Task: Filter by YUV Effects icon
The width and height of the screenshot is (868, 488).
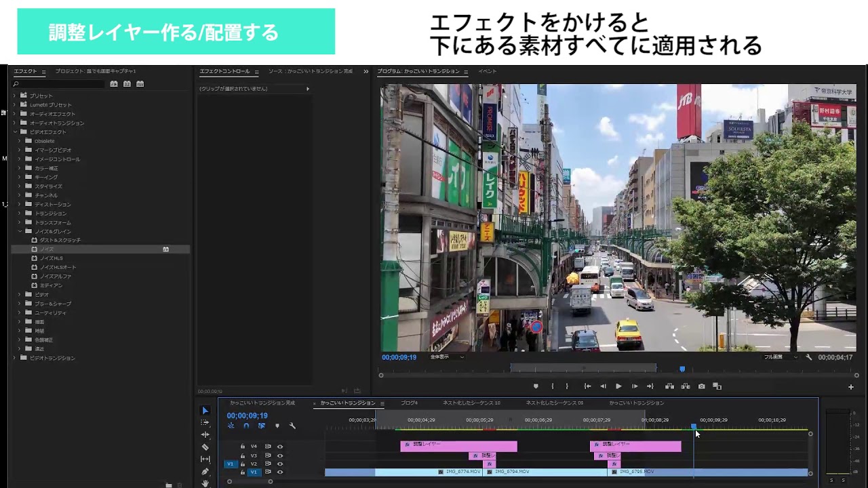Action: point(140,84)
